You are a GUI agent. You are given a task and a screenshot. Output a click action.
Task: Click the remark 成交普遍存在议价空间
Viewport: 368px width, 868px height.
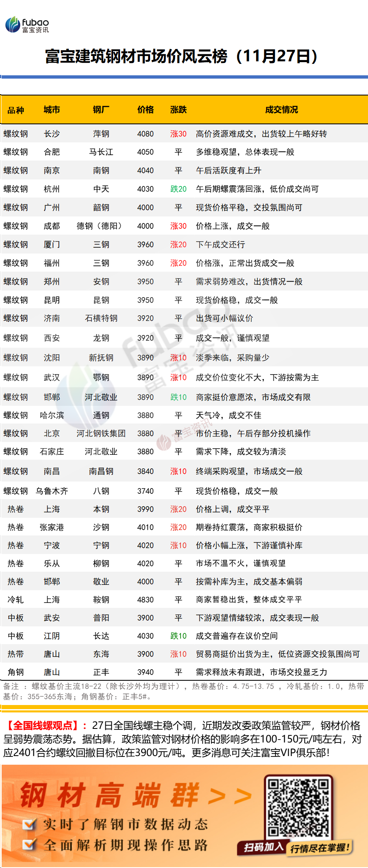pyautogui.click(x=237, y=636)
